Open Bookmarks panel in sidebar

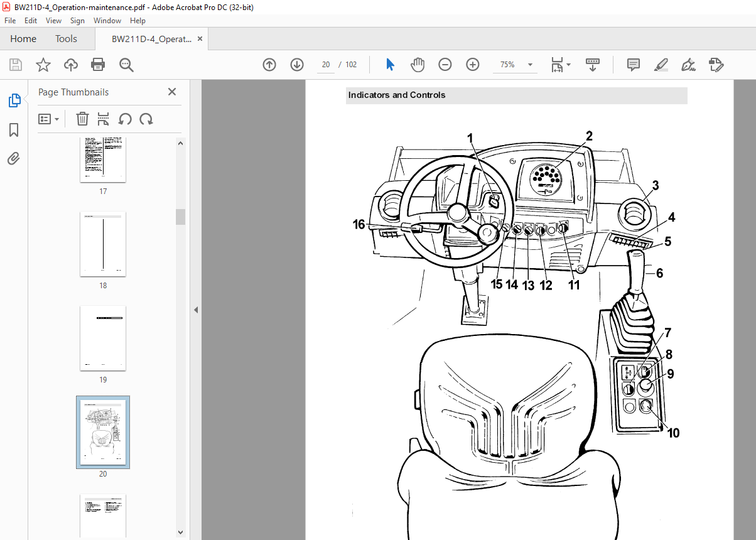14,130
